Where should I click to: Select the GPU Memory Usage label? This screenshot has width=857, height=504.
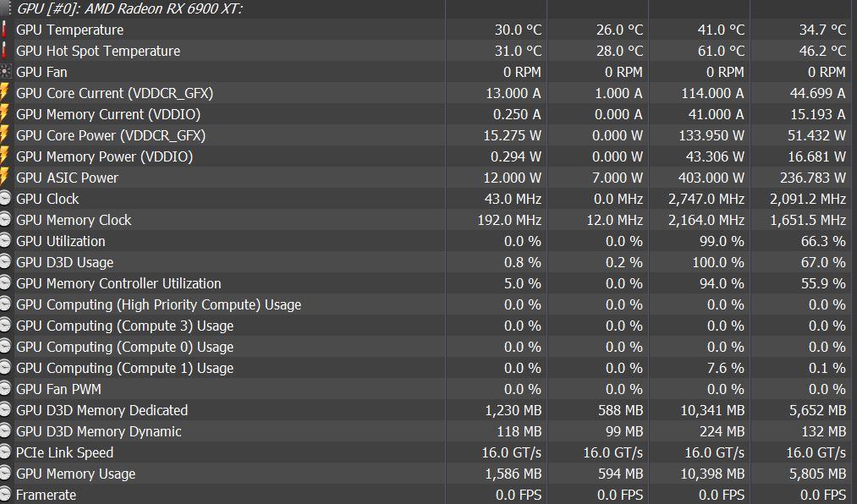coord(76,474)
